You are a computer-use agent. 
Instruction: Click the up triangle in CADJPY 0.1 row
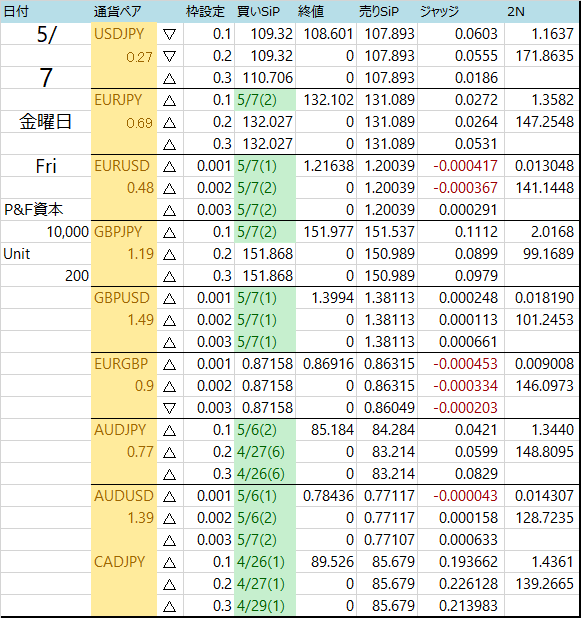(x=169, y=562)
